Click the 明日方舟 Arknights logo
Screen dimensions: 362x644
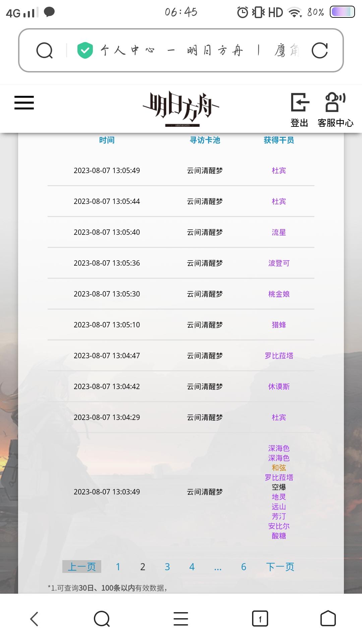(x=181, y=109)
